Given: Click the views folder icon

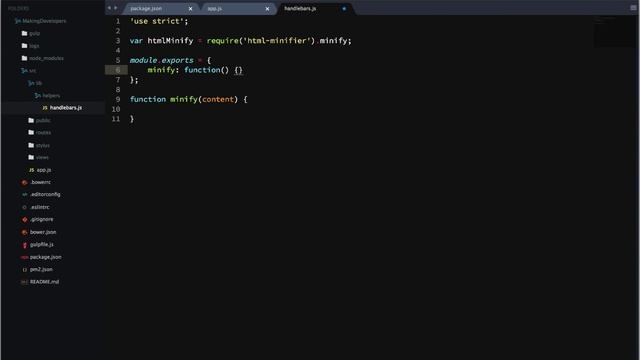Looking at the screenshot, I should (31, 157).
